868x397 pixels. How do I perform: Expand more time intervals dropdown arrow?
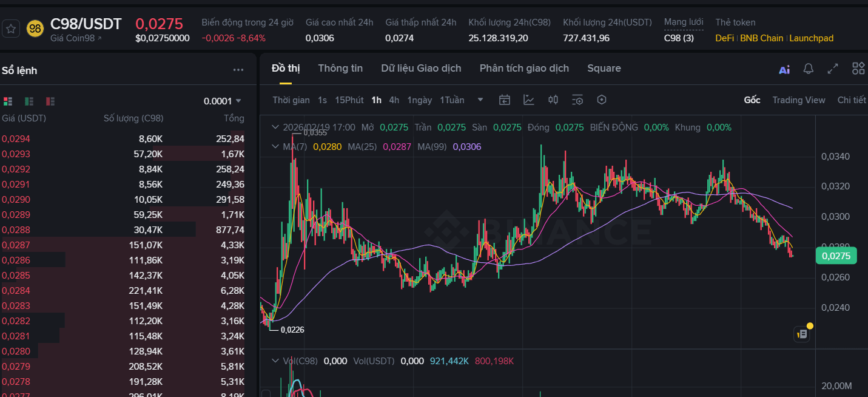(480, 100)
